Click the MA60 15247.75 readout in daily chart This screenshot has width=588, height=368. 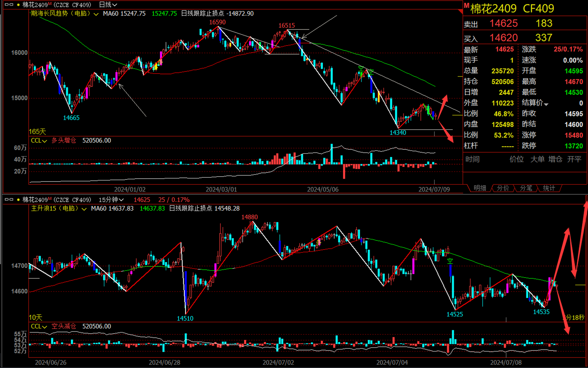click(124, 14)
